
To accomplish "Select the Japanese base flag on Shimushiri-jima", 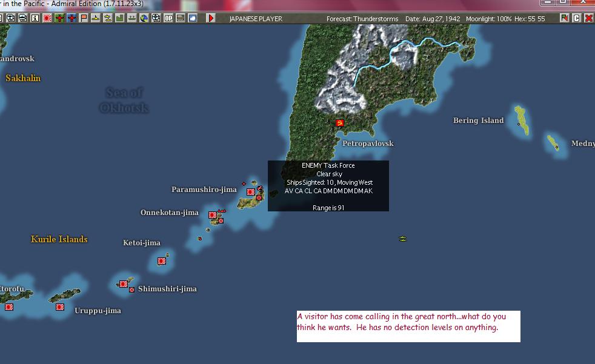I will (x=124, y=283).
